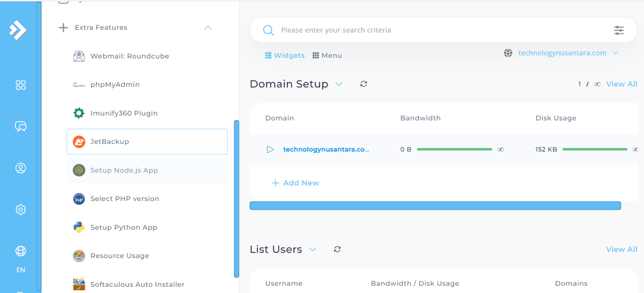The width and height of the screenshot is (644, 293).
Task: Click the PHP version selector icon
Action: click(x=79, y=199)
